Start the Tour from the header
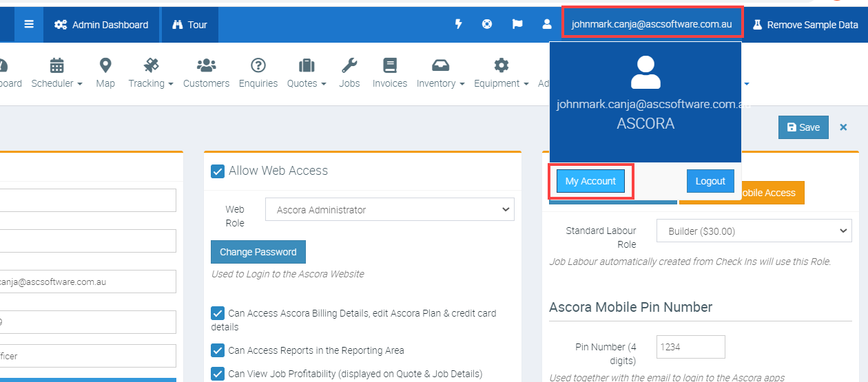Viewport: 868px width, 382px height. click(x=189, y=25)
